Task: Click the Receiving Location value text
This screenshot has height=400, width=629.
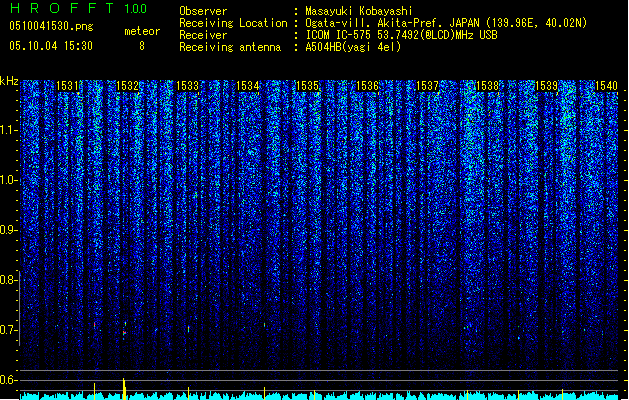Action: [x=446, y=23]
